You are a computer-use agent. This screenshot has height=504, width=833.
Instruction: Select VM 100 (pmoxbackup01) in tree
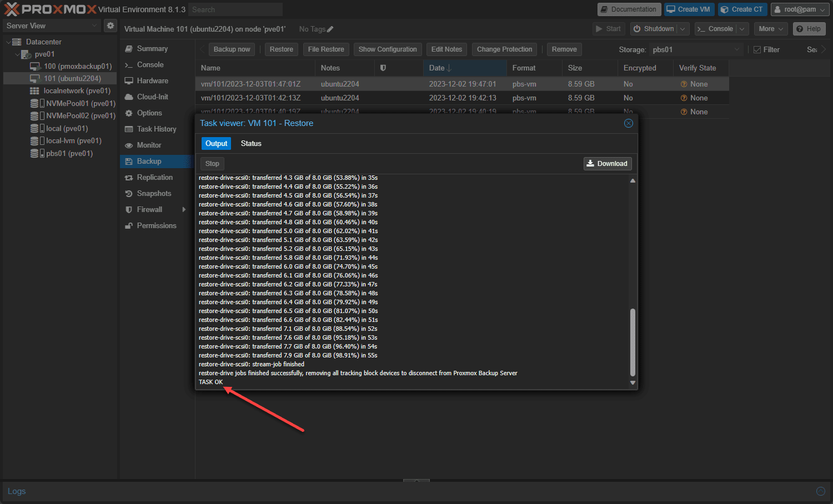click(x=78, y=67)
